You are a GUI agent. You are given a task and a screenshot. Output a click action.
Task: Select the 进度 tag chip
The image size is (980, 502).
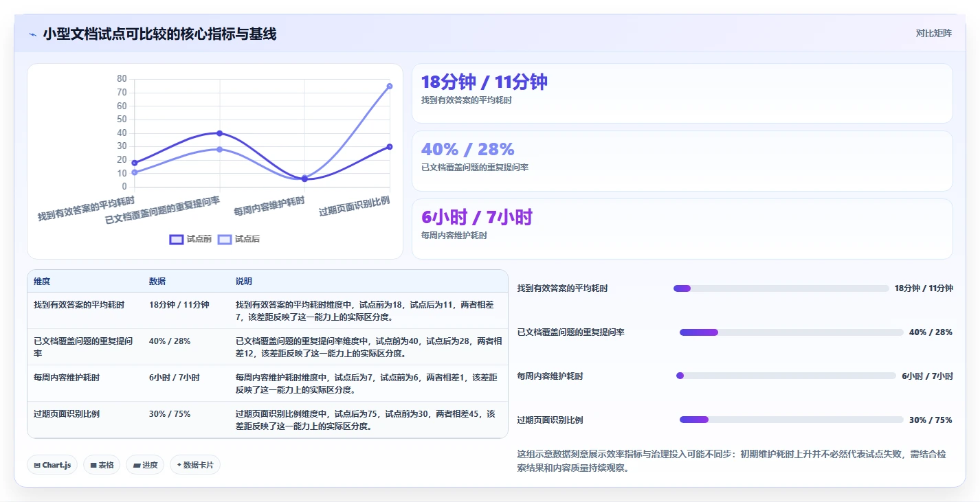coord(145,465)
